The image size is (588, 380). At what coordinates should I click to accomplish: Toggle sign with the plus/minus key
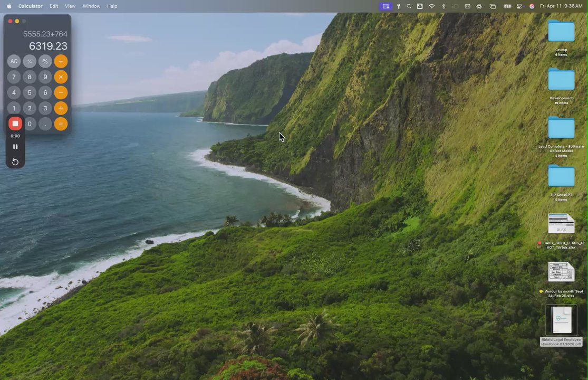(x=30, y=61)
